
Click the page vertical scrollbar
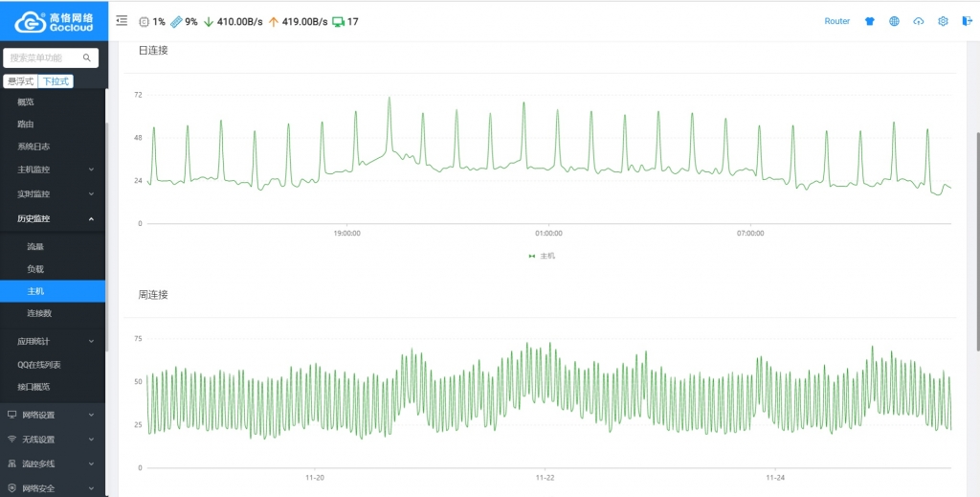point(976,239)
